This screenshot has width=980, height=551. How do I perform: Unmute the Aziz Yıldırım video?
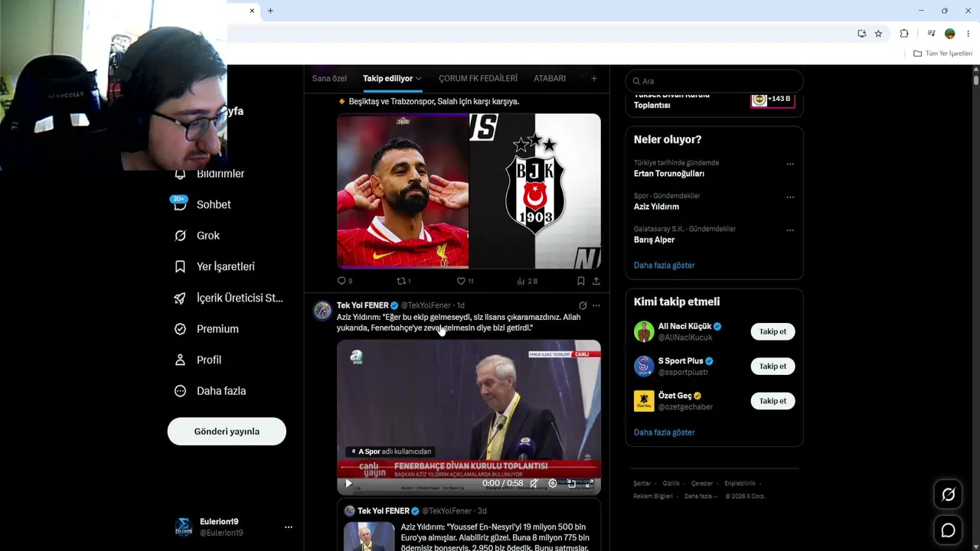(x=534, y=484)
